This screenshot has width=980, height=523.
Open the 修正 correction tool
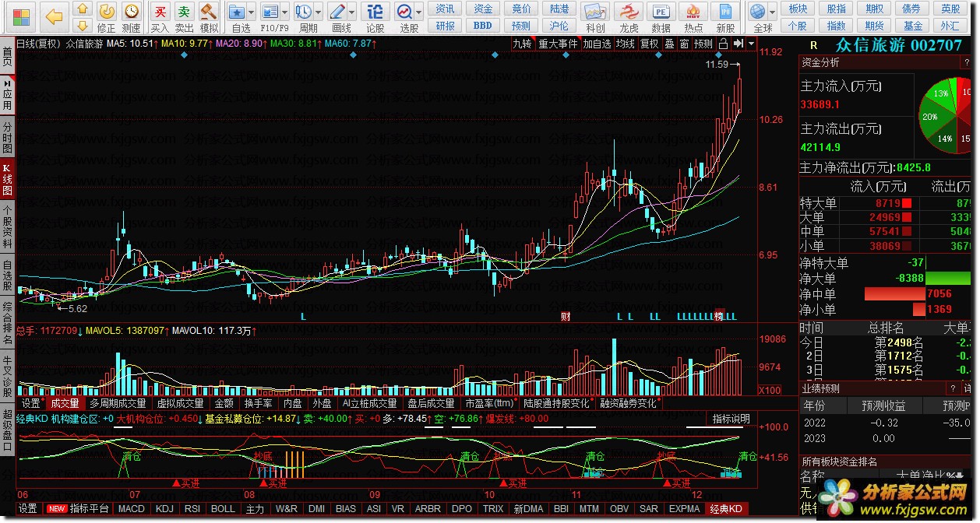(x=107, y=16)
